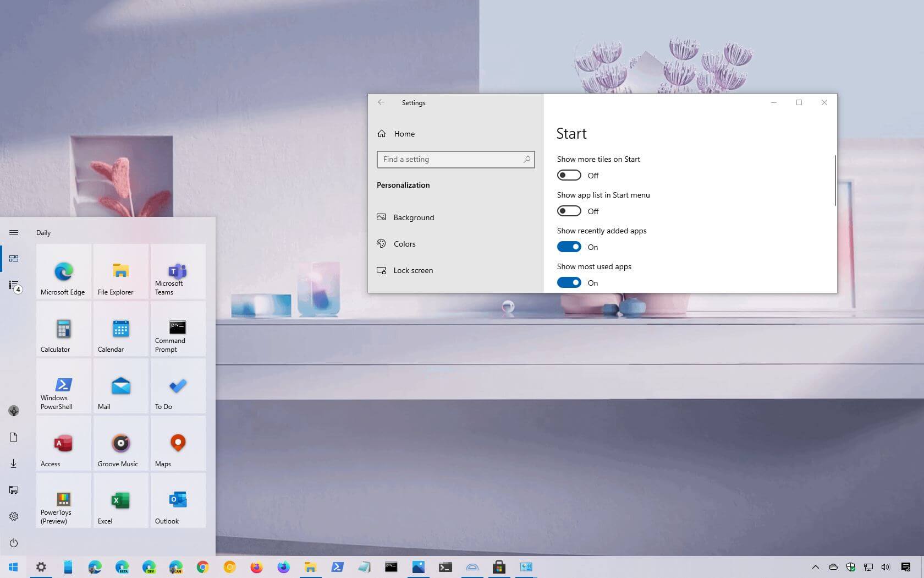Screen dimensions: 924x578
Task: Open the Calendar tile
Action: click(x=121, y=329)
